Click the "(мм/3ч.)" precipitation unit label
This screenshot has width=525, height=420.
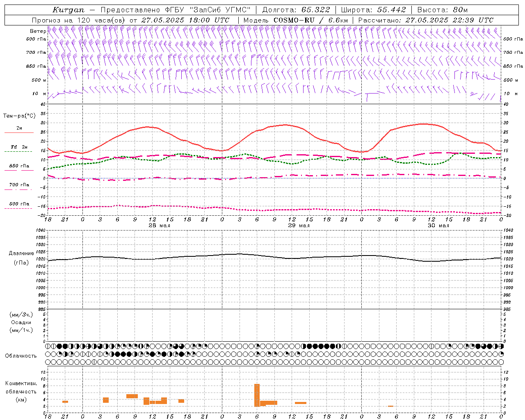tap(21, 315)
